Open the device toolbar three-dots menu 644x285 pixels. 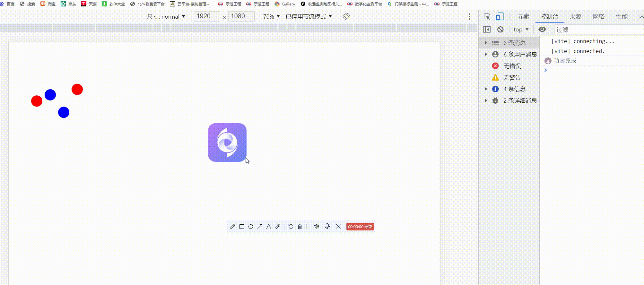click(469, 17)
